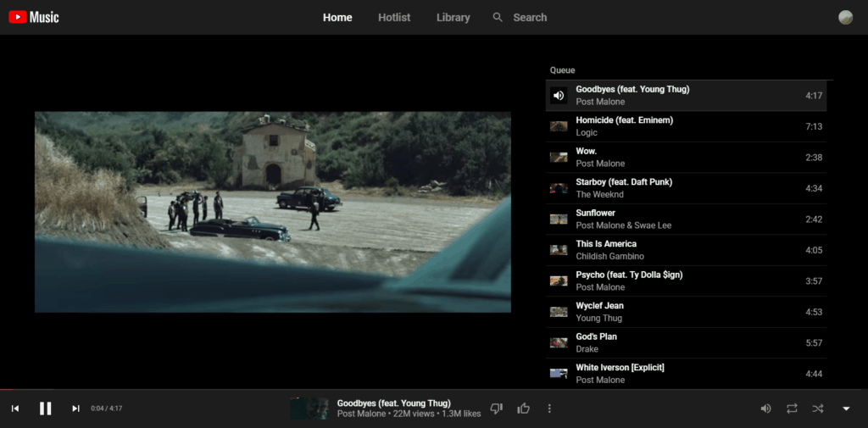The image size is (868, 428).
Task: Click the Search magnifier icon
Action: [498, 17]
